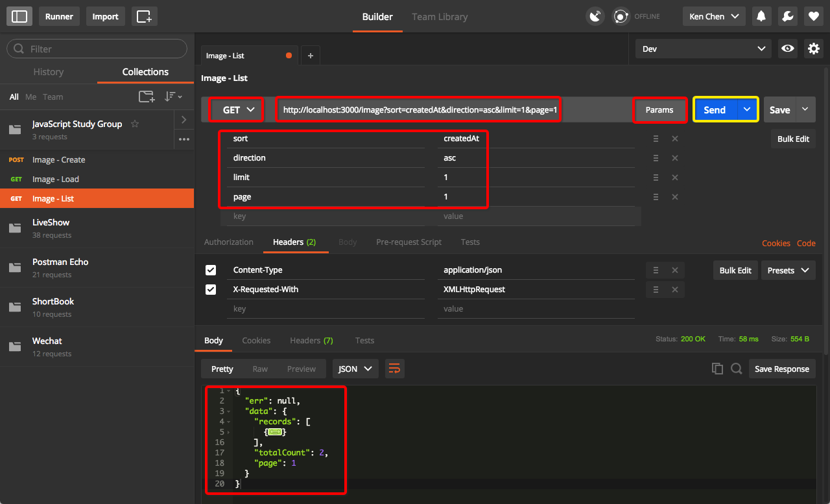Viewport: 830px width, 504px height.
Task: Copy response to clipboard icon
Action: tap(717, 369)
